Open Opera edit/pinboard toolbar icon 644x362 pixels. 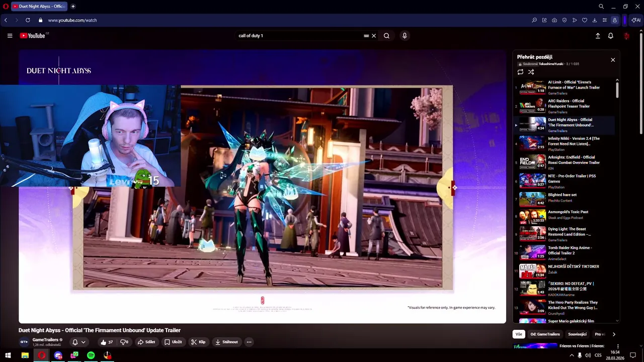point(544,20)
